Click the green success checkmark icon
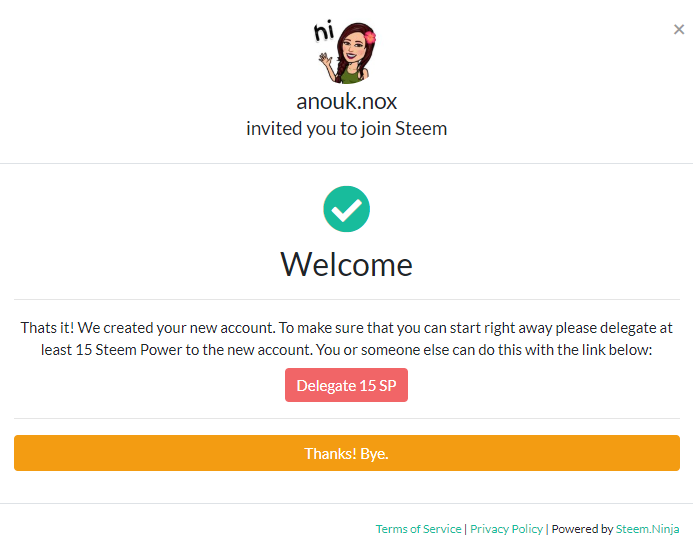 click(346, 210)
